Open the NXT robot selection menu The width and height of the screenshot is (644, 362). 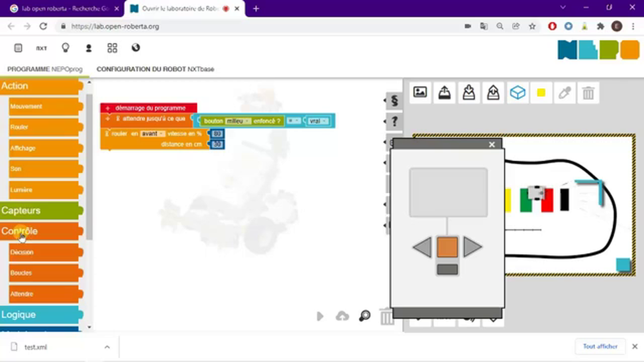[x=41, y=48]
